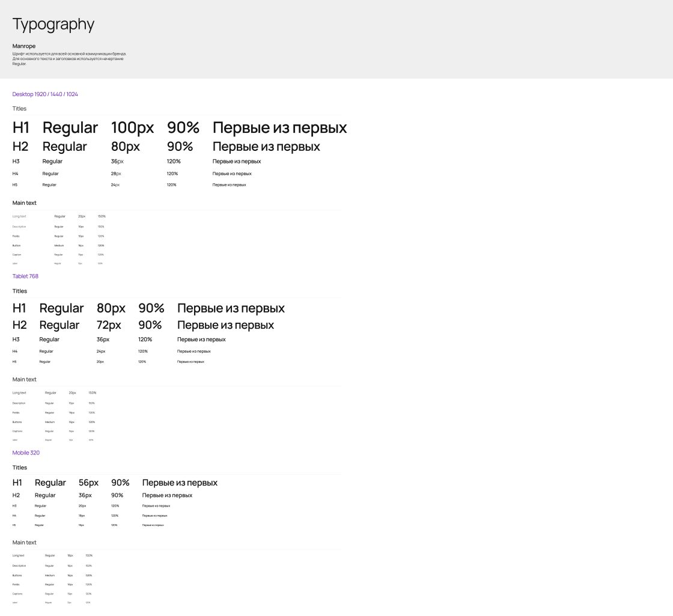This screenshot has width=673, height=616.
Task: Click "Long text" row label in Desktop section
Action: [19, 216]
